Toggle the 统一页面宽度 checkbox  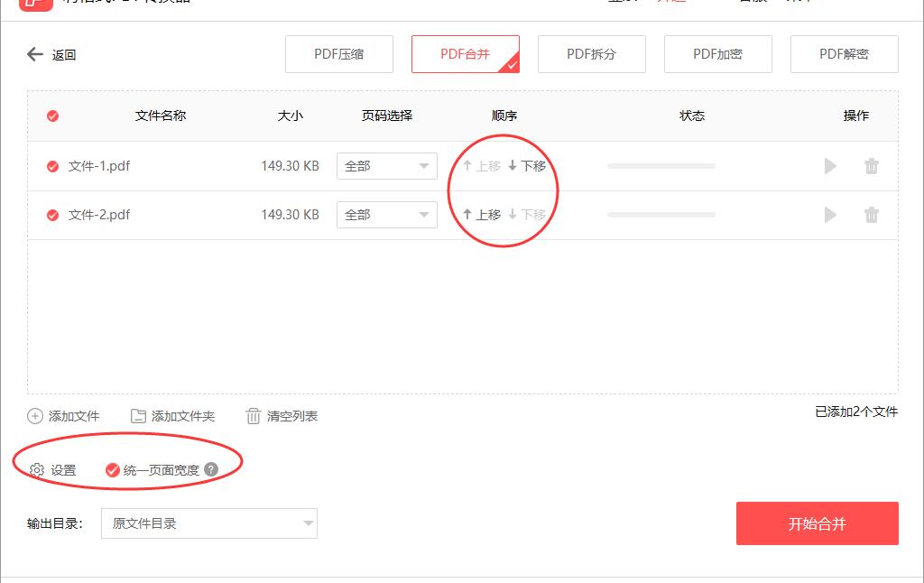pyautogui.click(x=112, y=470)
